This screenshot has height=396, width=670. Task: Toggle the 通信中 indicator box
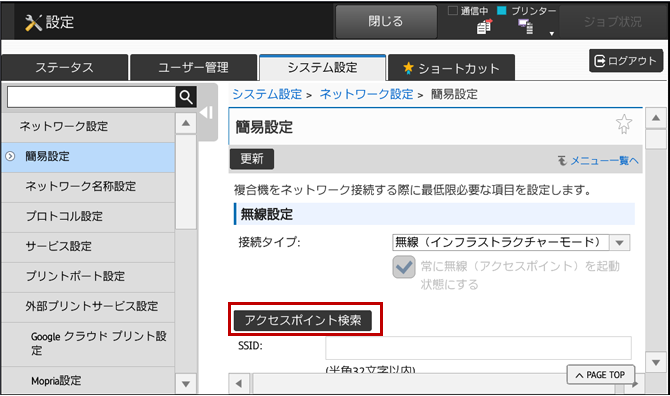pos(453,11)
